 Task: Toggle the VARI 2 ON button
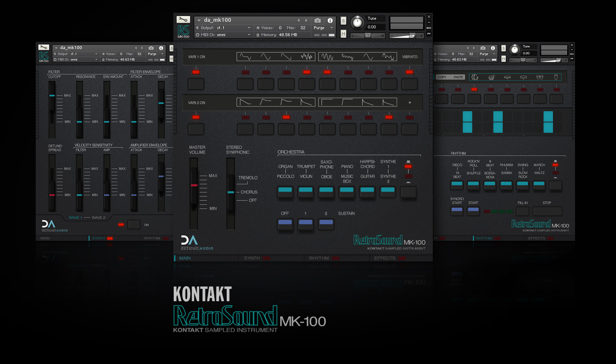point(196,129)
